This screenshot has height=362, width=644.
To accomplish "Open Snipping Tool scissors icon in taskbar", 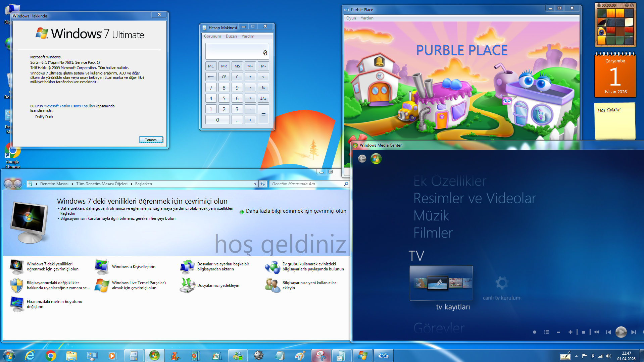I will (321, 356).
